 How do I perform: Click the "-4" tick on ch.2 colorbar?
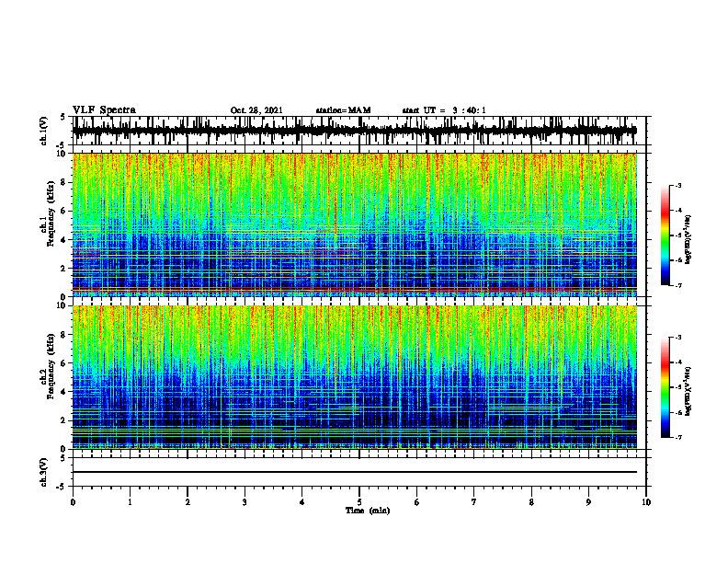pos(678,362)
